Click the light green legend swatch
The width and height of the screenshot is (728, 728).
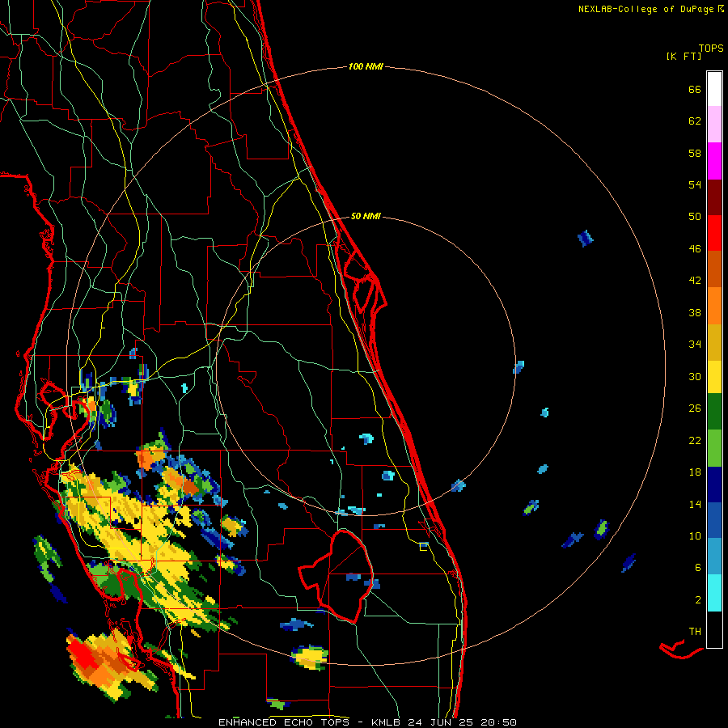click(714, 448)
